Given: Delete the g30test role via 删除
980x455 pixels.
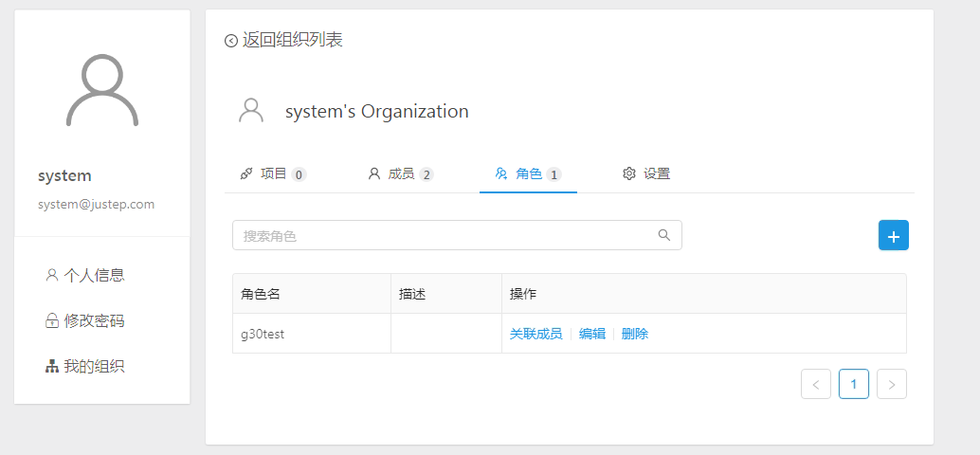Looking at the screenshot, I should 635,334.
